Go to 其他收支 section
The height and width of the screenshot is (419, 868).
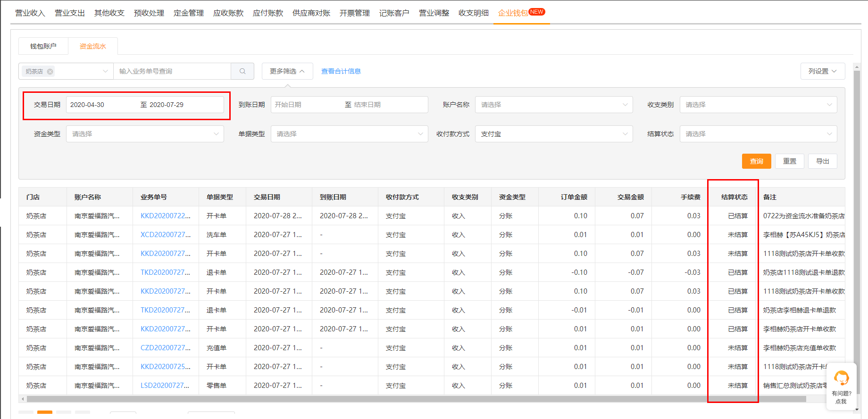point(109,13)
